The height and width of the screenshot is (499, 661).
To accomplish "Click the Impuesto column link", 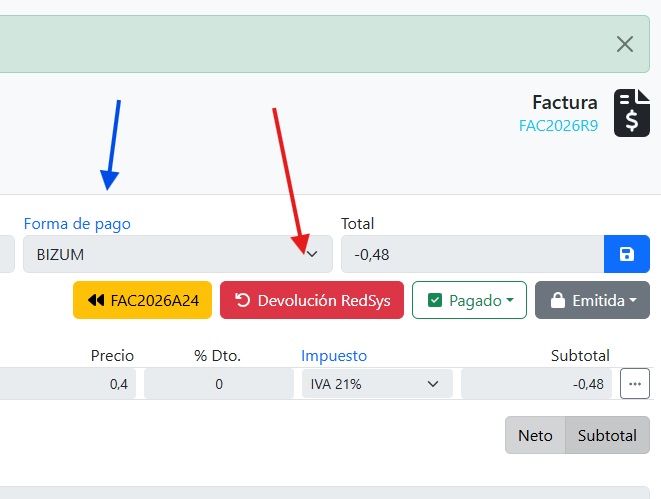I will [334, 355].
